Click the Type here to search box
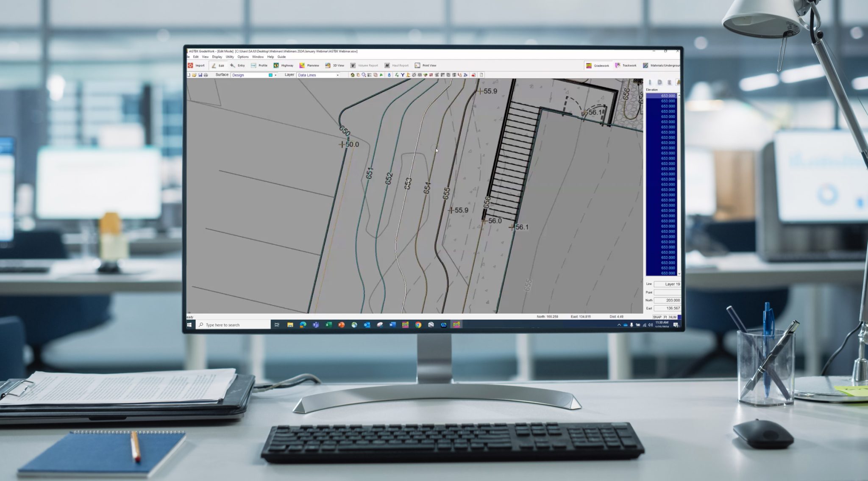This screenshot has height=481, width=868. [x=233, y=325]
